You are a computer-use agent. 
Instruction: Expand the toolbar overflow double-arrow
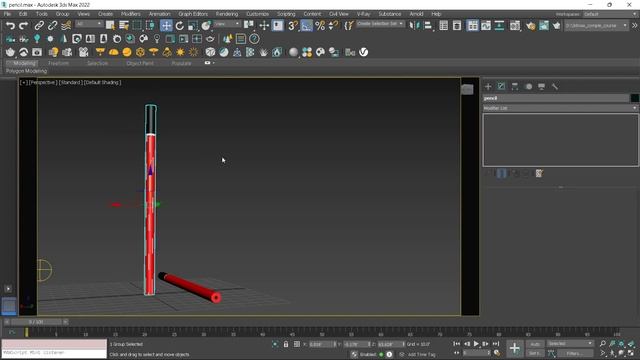point(635,25)
